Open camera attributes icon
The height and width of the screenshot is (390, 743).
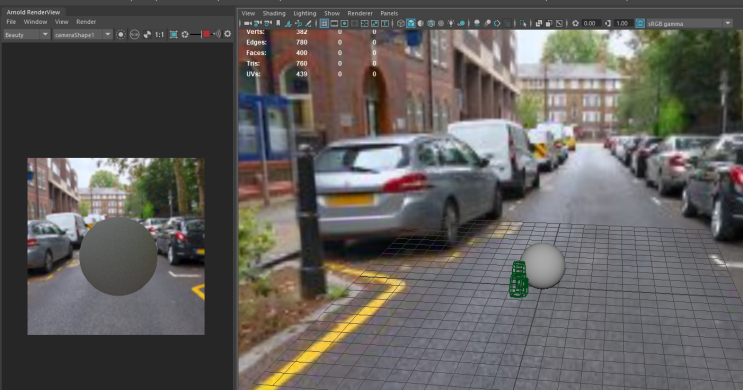(268, 23)
